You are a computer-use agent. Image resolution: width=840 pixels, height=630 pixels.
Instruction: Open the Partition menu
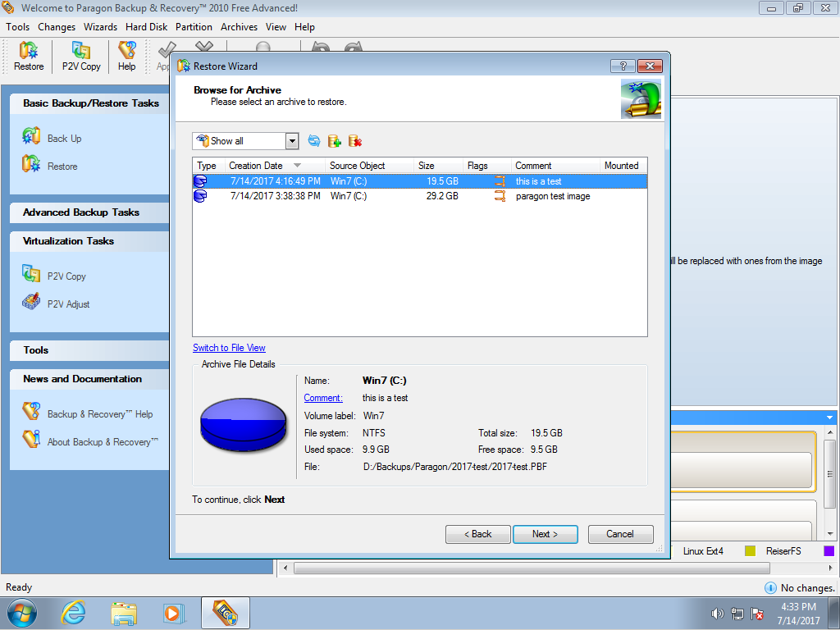[194, 27]
